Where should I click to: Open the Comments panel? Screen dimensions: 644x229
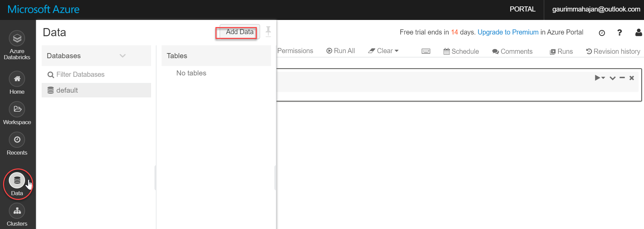click(512, 51)
